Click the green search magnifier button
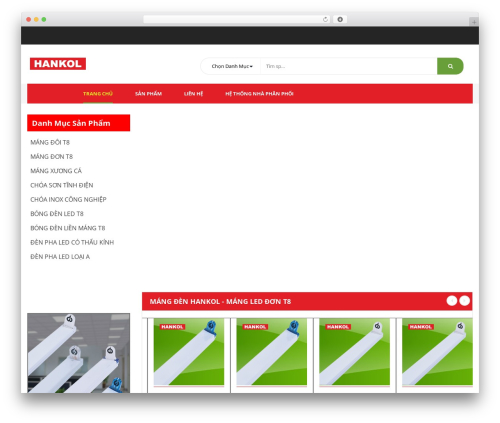Screen dimensions: 500x423 [450, 66]
